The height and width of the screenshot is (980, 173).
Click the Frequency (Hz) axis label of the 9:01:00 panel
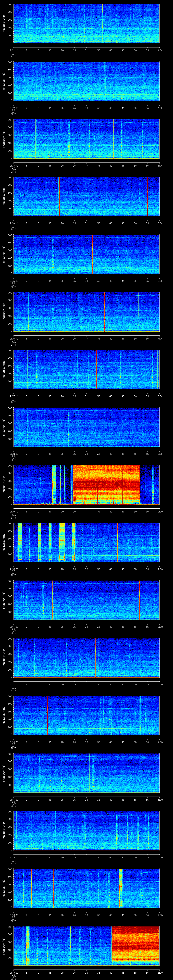tap(4, 24)
